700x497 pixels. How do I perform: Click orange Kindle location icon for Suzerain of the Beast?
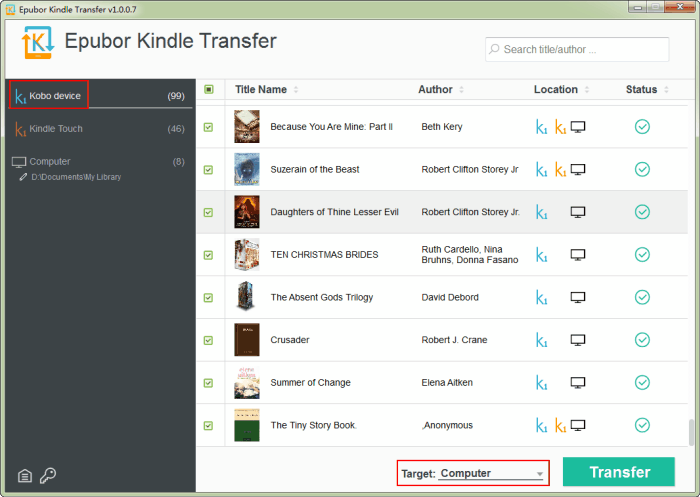(x=560, y=170)
